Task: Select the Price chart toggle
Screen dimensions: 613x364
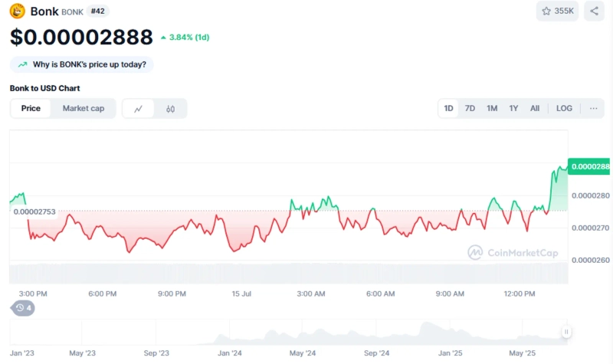Action: [31, 109]
